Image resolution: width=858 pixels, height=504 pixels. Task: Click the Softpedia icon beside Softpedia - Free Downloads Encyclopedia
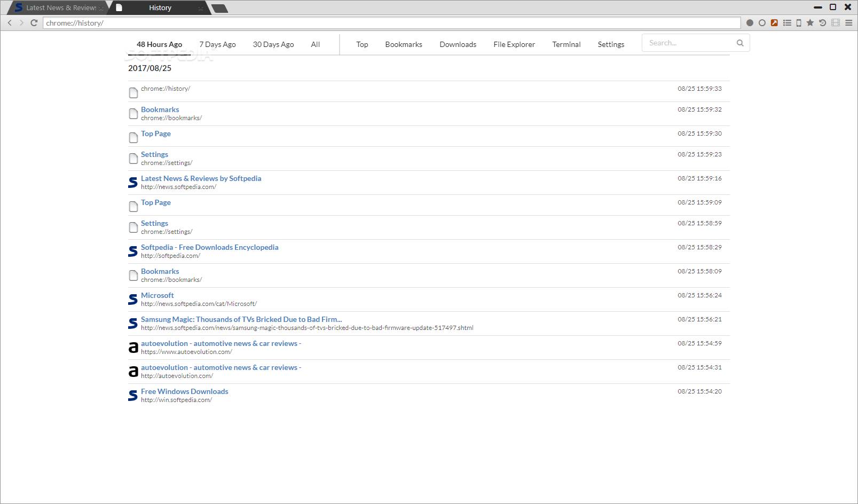(x=133, y=251)
